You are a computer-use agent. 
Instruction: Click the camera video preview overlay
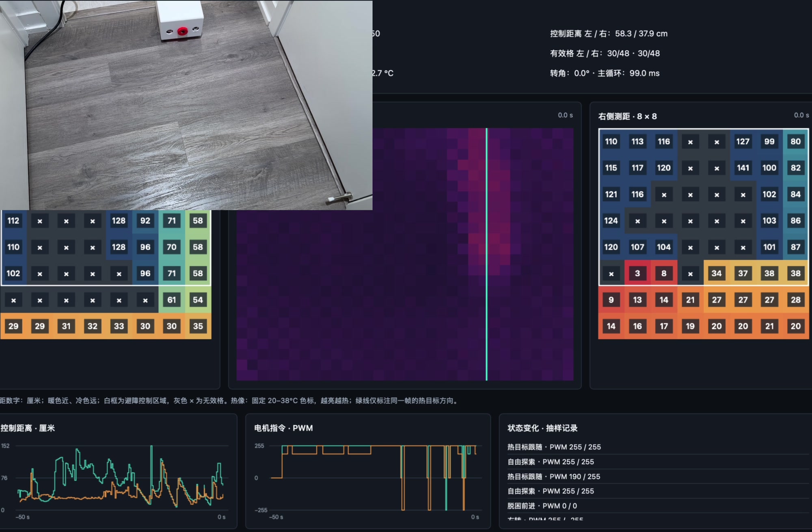pyautogui.click(x=186, y=105)
